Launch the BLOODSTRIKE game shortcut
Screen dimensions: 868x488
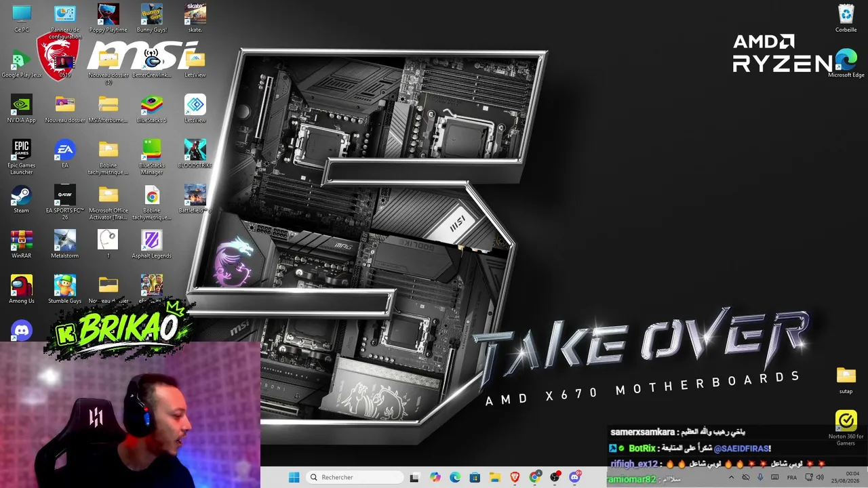[195, 154]
